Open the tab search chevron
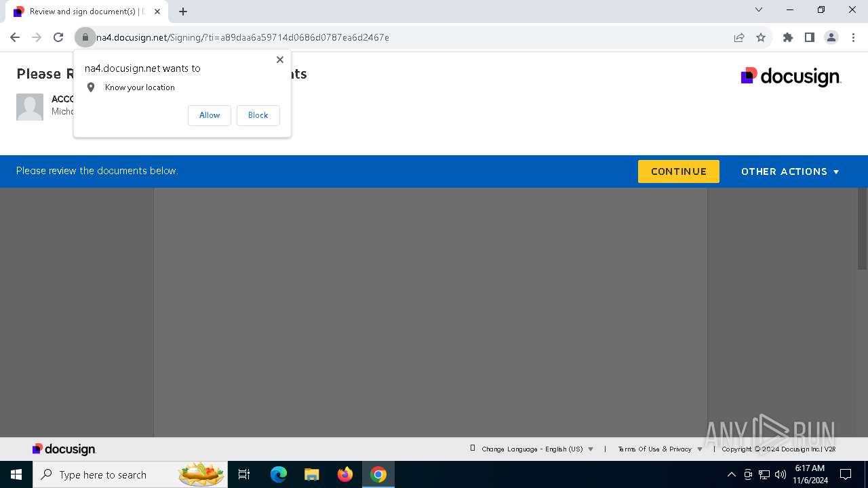 (759, 9)
